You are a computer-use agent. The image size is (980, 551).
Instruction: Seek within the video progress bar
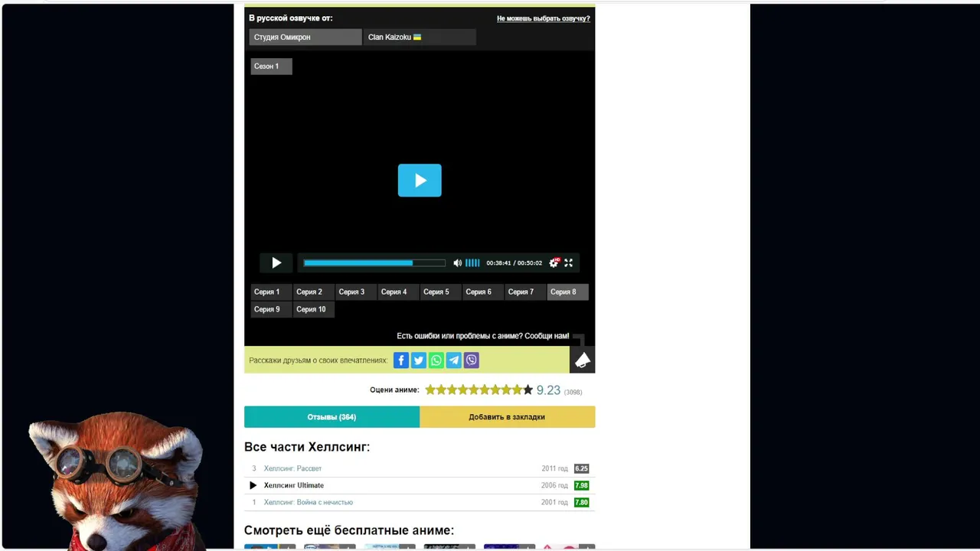click(374, 263)
